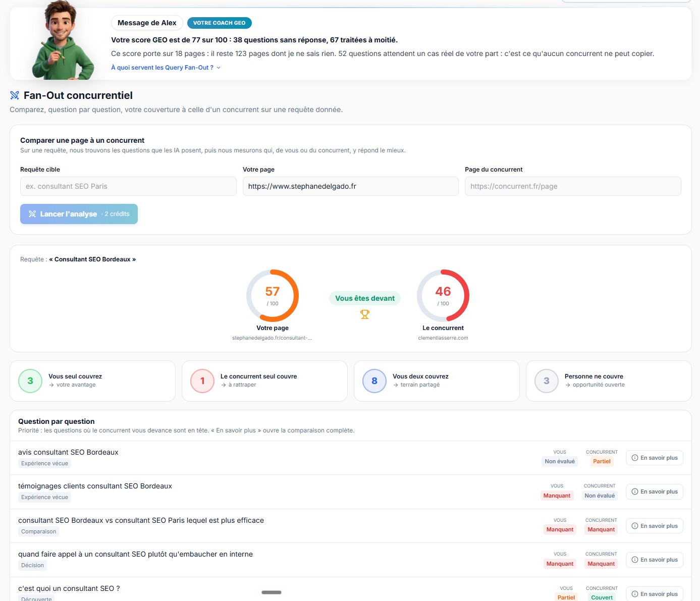700x601 pixels.
Task: Click the swords icon in the Lancer l'analyse button
Action: pos(32,214)
